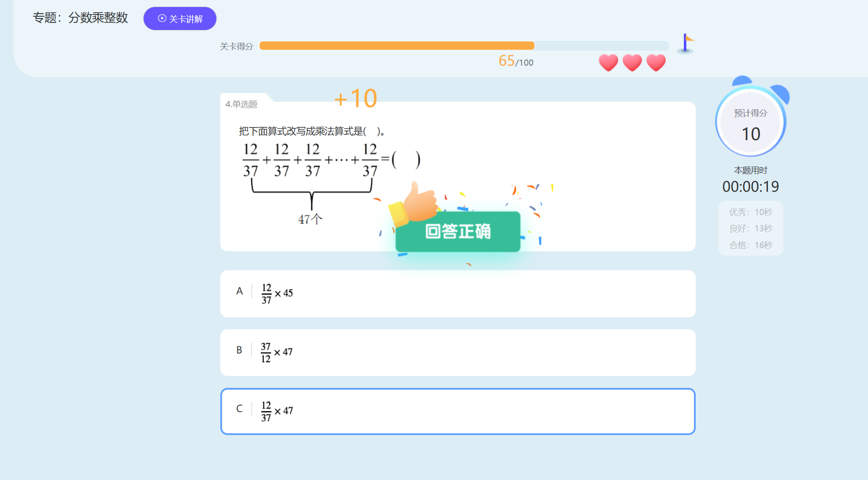
Task: Click the 专题：分数乘整数 title
Action: (x=80, y=18)
